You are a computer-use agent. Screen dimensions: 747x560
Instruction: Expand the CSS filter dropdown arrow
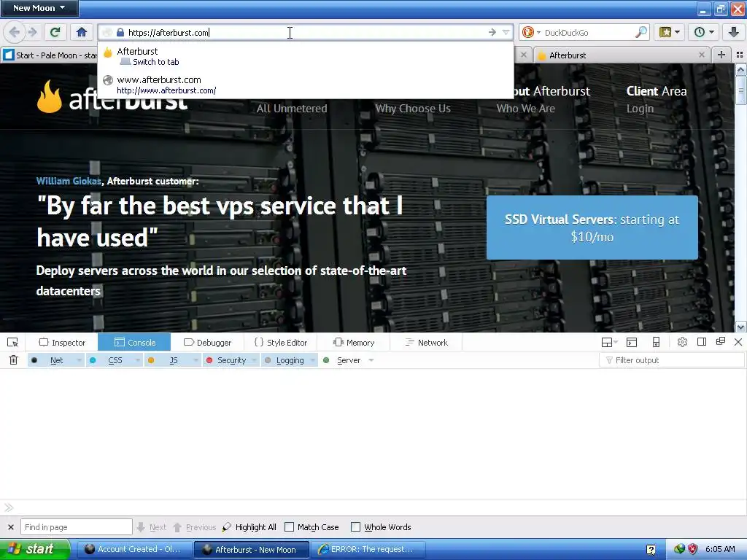tap(138, 360)
